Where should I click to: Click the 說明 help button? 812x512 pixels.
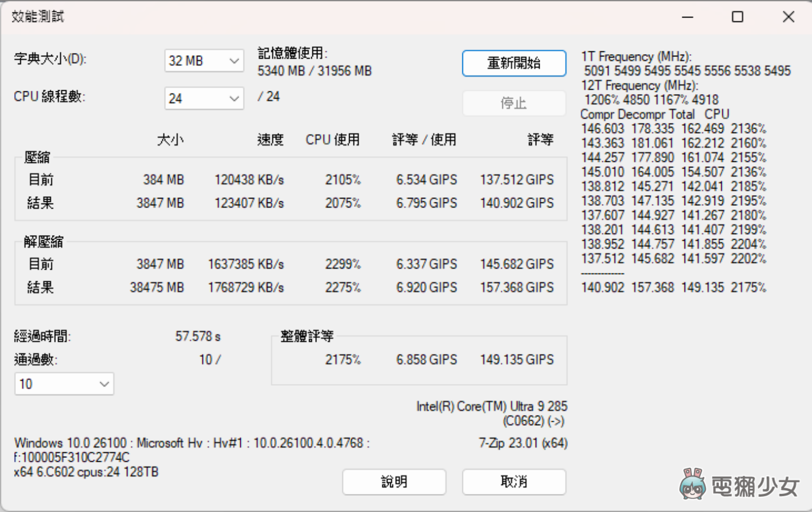[394, 482]
